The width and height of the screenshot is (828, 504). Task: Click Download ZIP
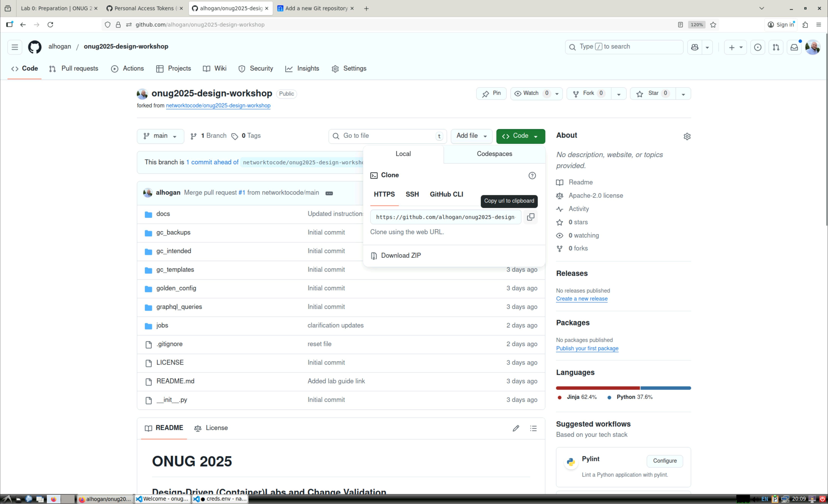click(x=401, y=255)
